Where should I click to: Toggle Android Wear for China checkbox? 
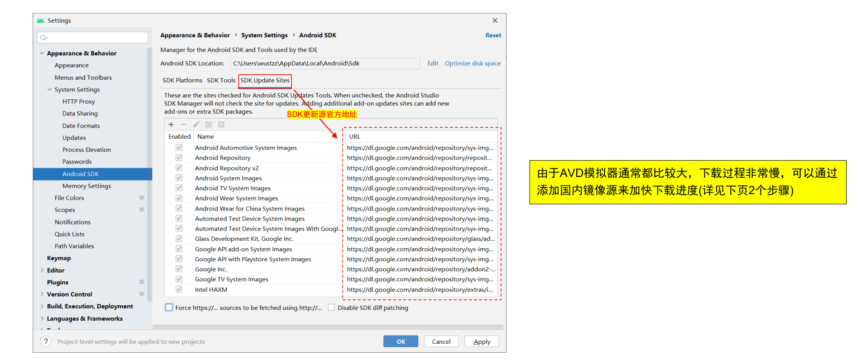(179, 208)
